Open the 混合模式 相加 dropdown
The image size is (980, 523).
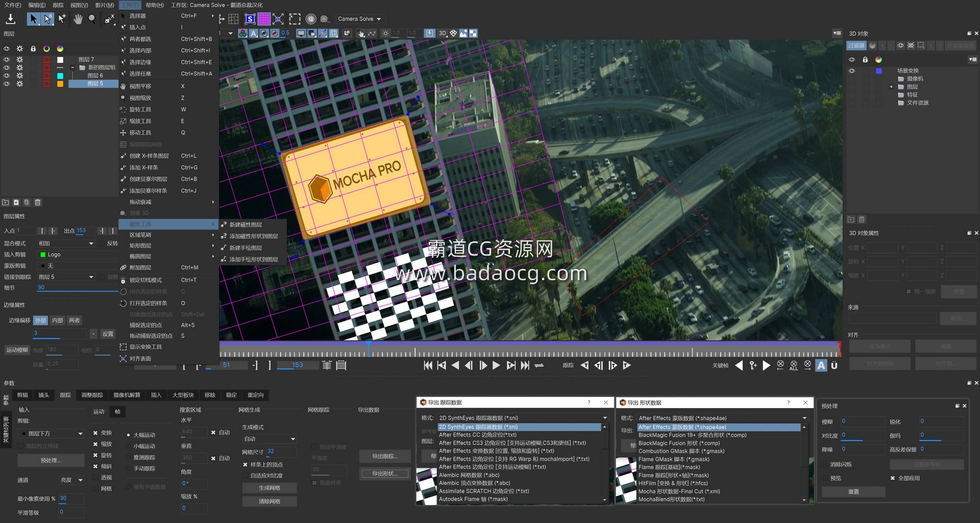[66, 243]
